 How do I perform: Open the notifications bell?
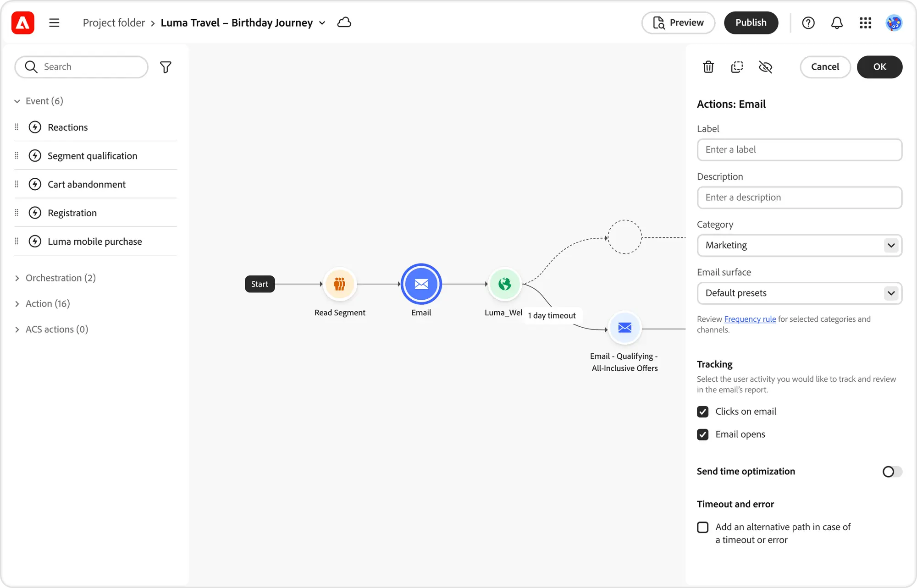(x=837, y=22)
